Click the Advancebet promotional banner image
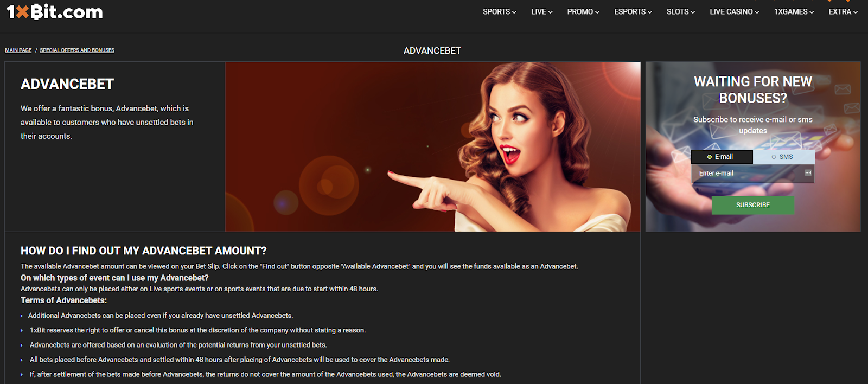Image resolution: width=868 pixels, height=384 pixels. point(432,146)
